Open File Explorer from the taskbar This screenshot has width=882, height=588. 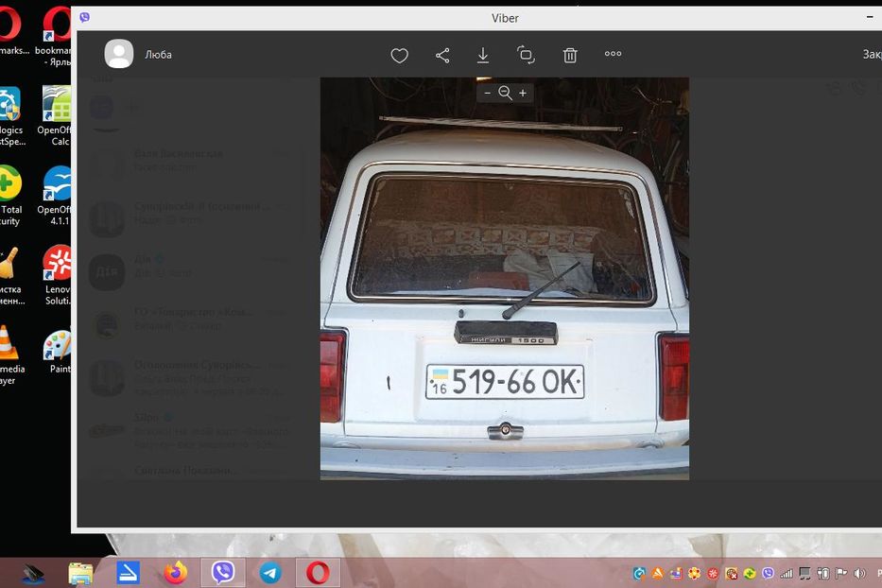click(80, 574)
